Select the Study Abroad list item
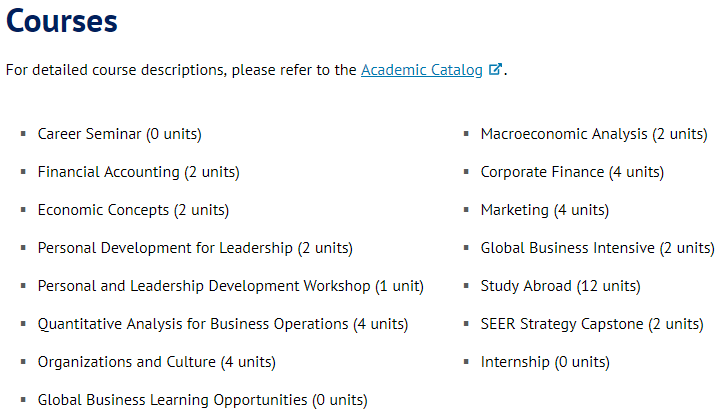The height and width of the screenshot is (414, 725). click(560, 286)
